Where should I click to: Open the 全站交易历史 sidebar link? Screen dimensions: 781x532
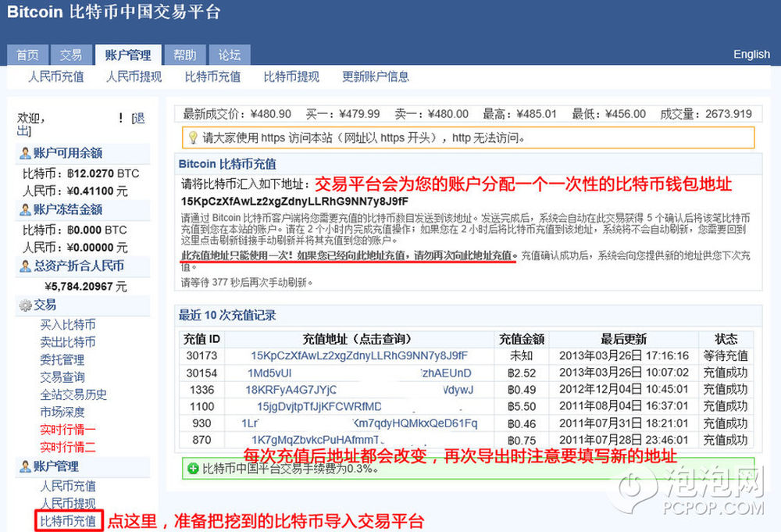coord(73,395)
